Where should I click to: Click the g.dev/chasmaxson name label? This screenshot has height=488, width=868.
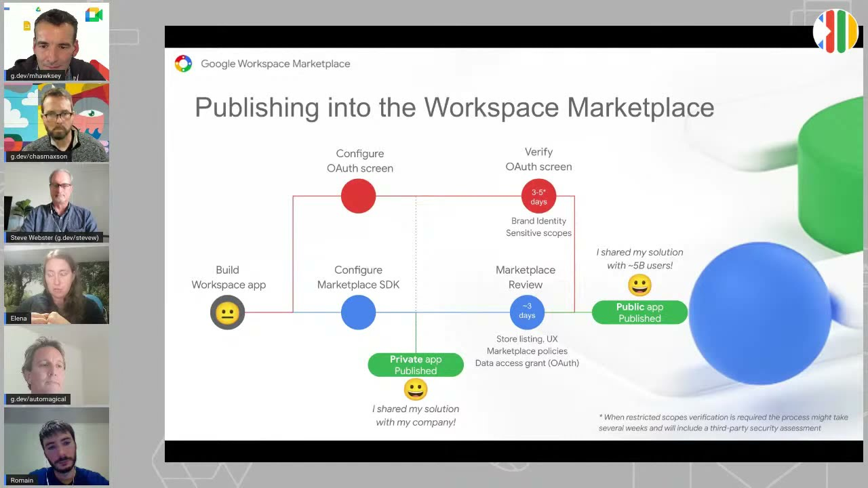click(x=39, y=157)
